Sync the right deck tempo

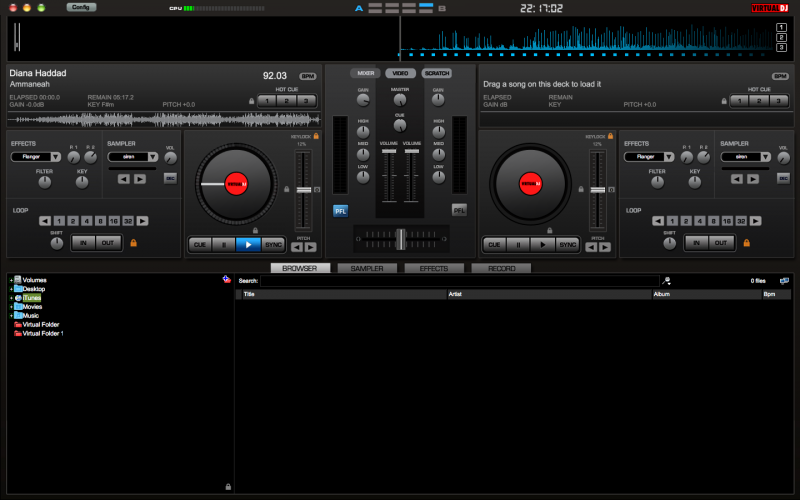(x=567, y=244)
